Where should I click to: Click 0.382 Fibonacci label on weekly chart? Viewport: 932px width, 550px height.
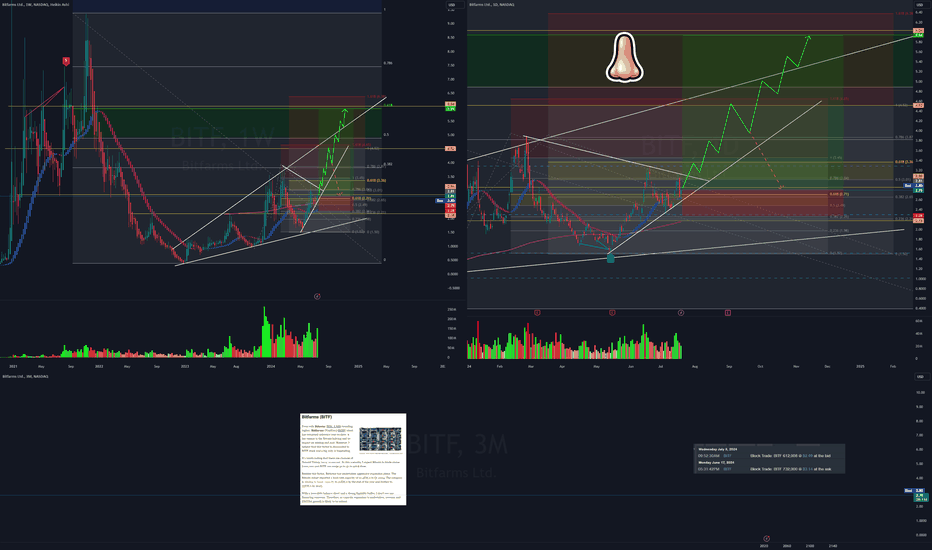coord(388,164)
